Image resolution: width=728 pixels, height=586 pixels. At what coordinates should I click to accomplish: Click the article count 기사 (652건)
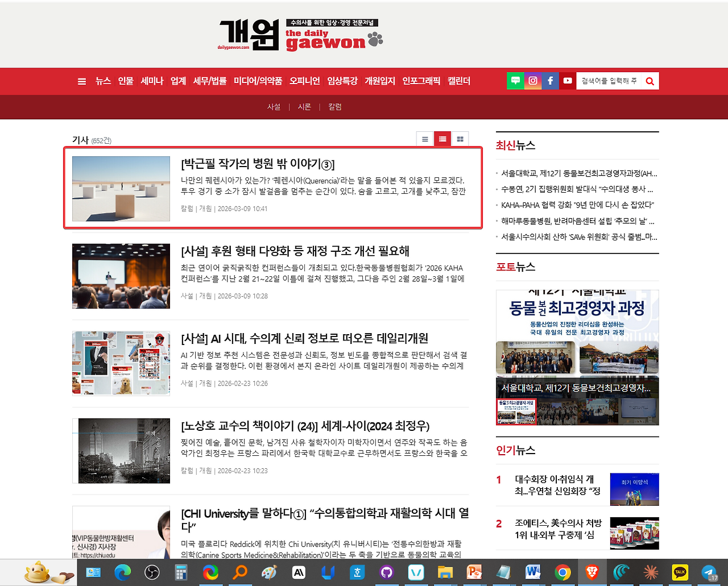(x=92, y=140)
